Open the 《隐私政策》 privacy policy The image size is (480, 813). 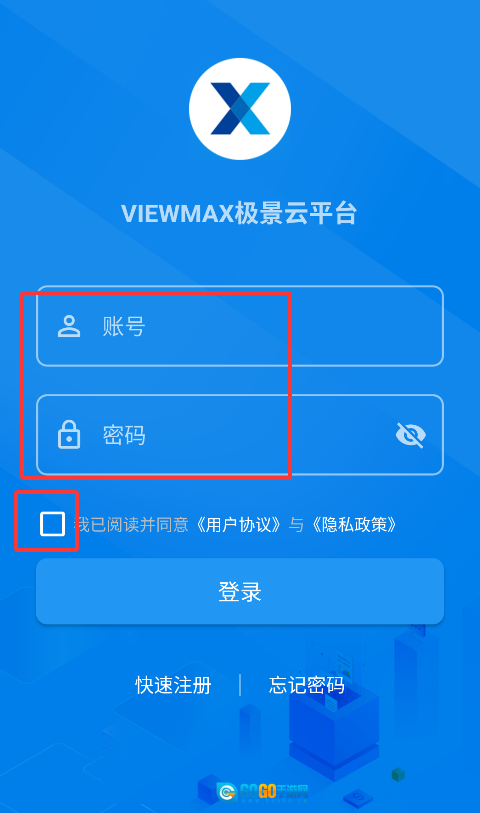tap(356, 525)
